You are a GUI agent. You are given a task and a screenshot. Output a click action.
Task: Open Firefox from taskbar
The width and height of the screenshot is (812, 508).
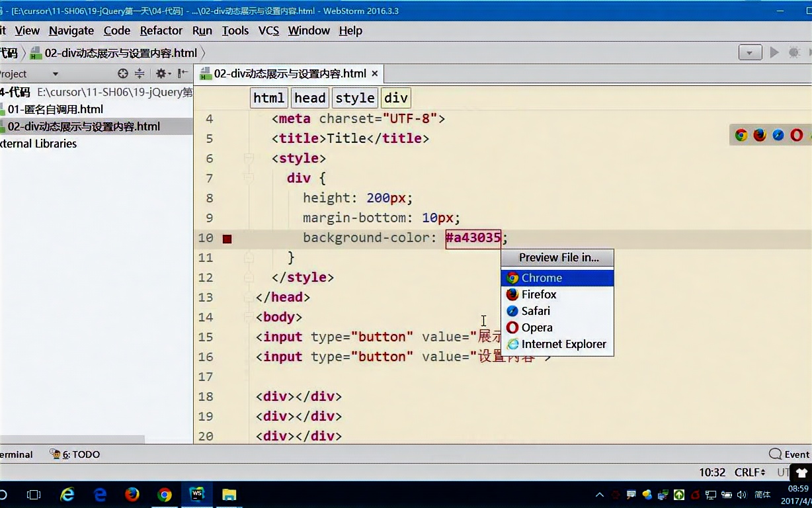(132, 494)
